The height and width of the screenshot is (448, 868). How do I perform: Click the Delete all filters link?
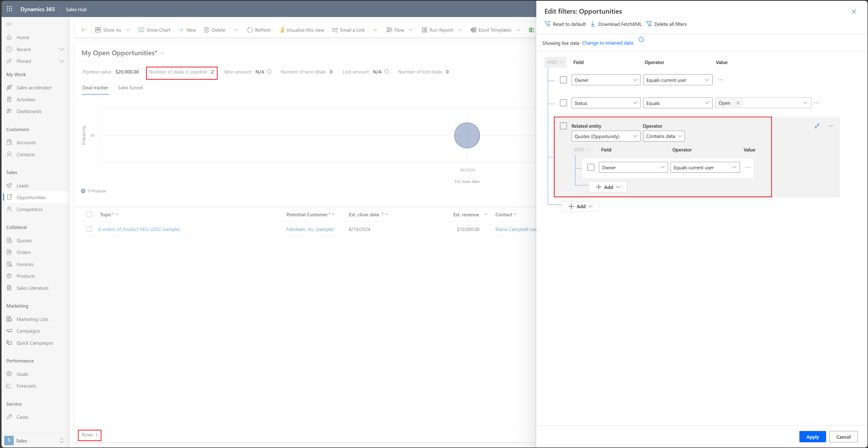click(x=666, y=24)
